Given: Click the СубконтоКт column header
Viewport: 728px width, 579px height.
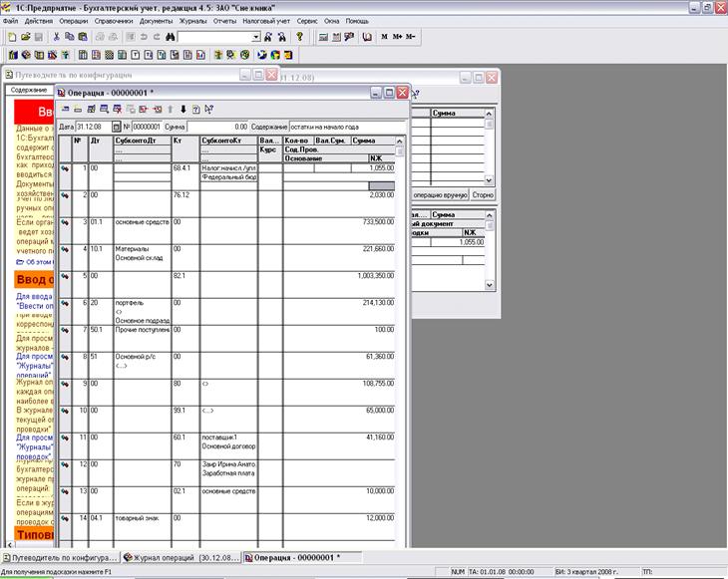Looking at the screenshot, I should click(x=229, y=141).
